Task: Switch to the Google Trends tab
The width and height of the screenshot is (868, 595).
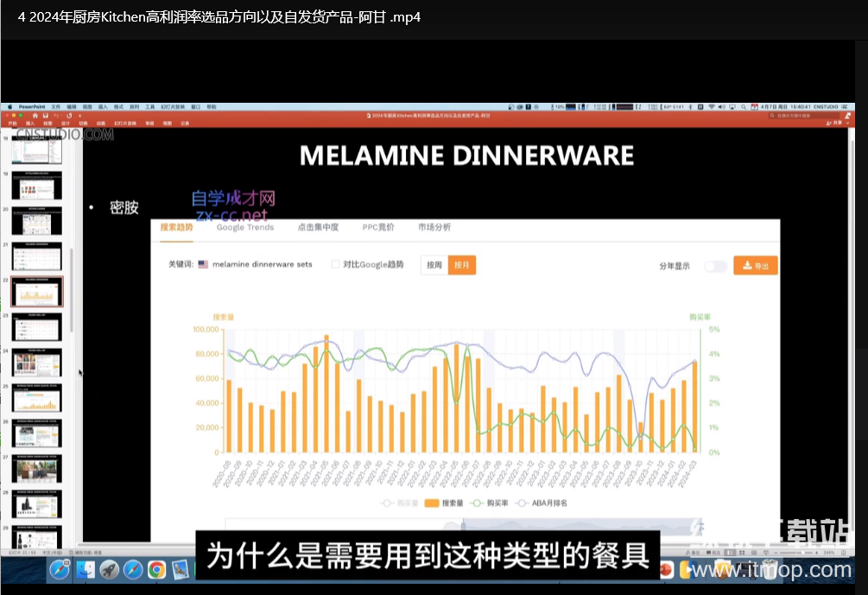Action: (x=245, y=227)
